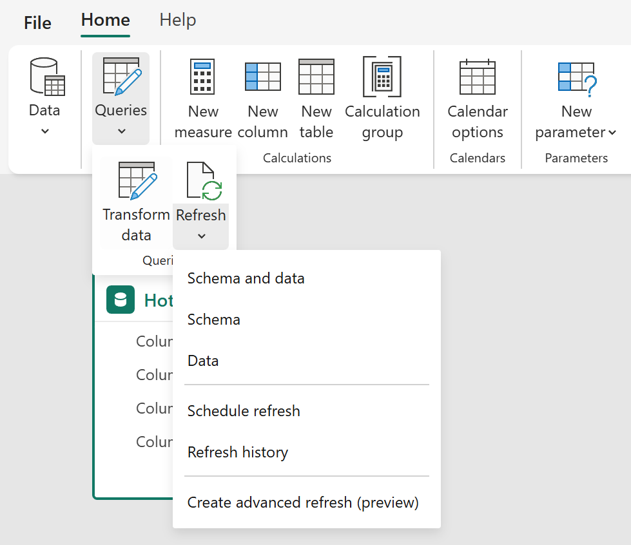Click the New table label
Viewport: 631px width, 545px height.
(x=316, y=122)
